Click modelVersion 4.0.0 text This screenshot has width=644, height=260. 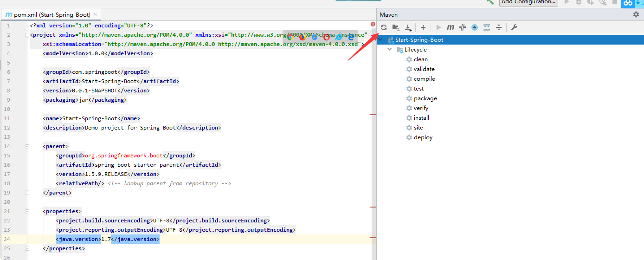click(96, 53)
